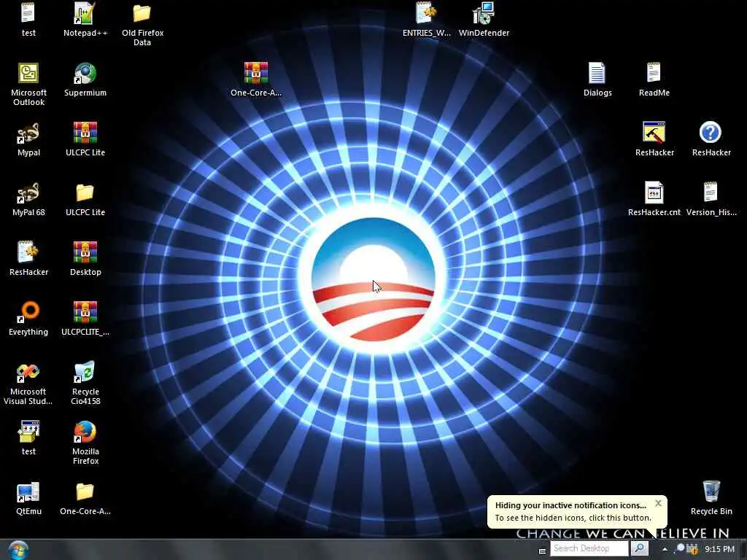The width and height of the screenshot is (747, 560).
Task: Open the Dialogs document icon
Action: [597, 79]
